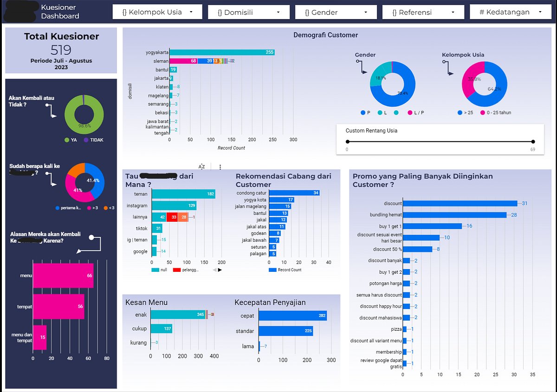Image resolution: width=557 pixels, height=392 pixels.
Task: Open the three-dot chart options menu
Action: tap(220, 166)
